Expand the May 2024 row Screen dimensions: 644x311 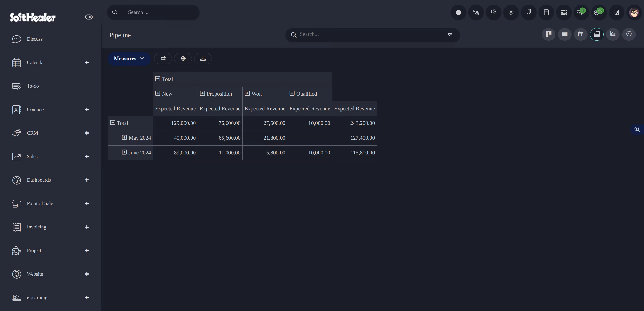124,138
